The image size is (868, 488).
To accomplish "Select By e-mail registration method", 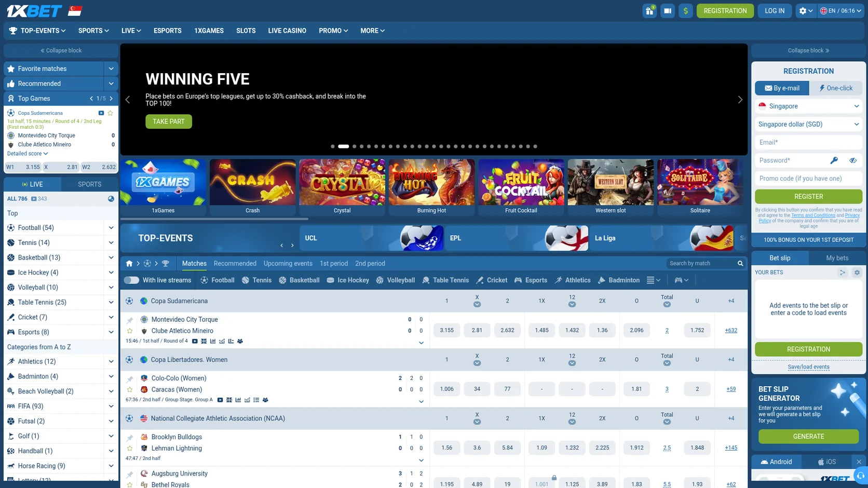I will click(782, 88).
